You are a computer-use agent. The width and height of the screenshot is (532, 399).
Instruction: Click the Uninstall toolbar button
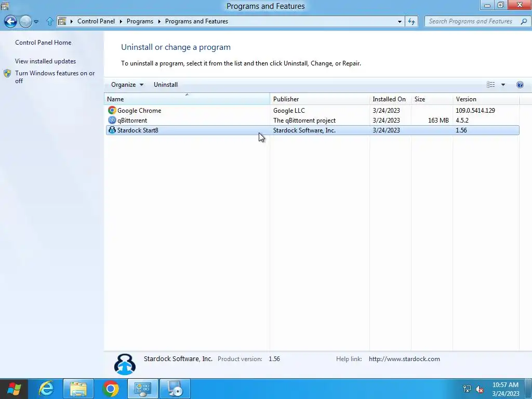click(x=166, y=85)
